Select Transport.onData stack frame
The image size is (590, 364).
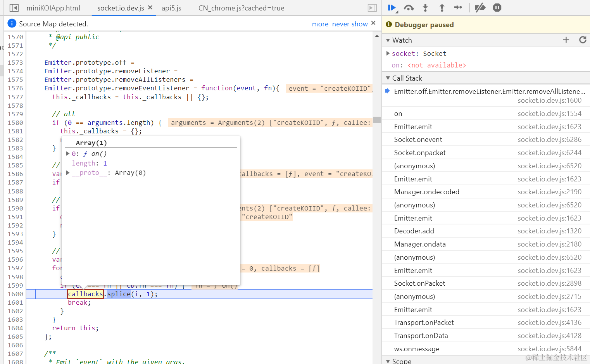tap(486, 336)
